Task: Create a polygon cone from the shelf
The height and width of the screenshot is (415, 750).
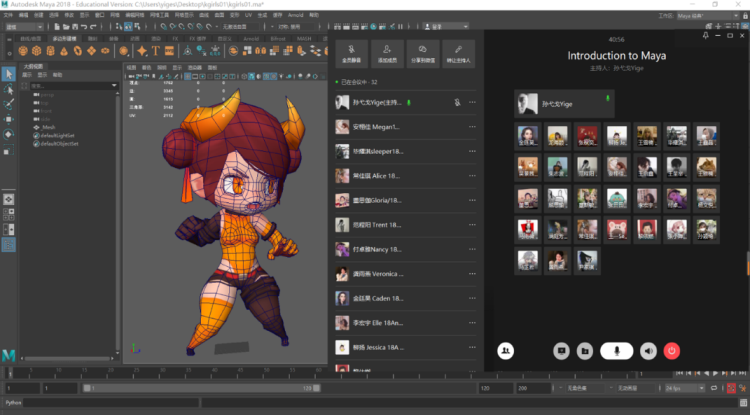Action: pos(64,51)
